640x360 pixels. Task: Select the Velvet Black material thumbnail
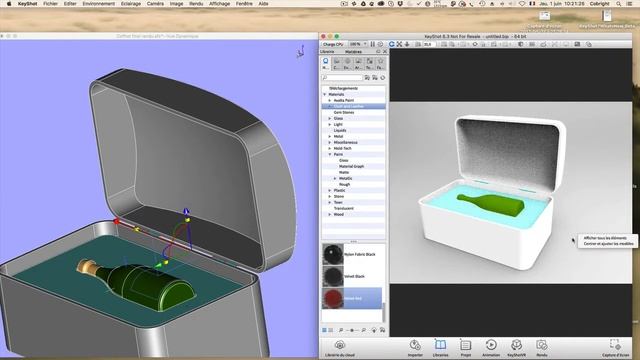[333, 276]
